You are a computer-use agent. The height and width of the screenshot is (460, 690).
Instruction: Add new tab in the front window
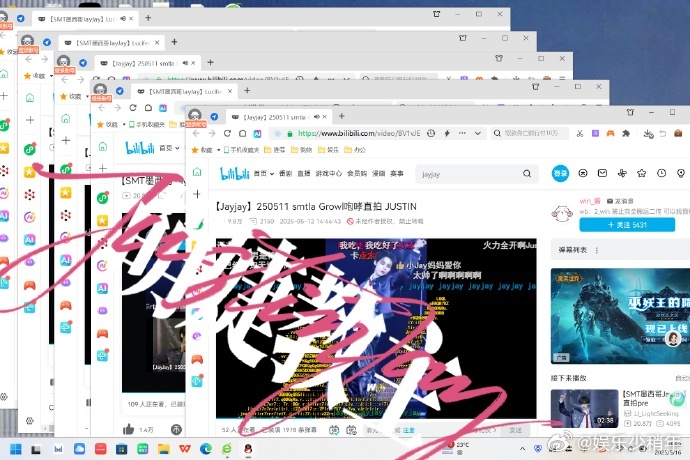point(341,116)
